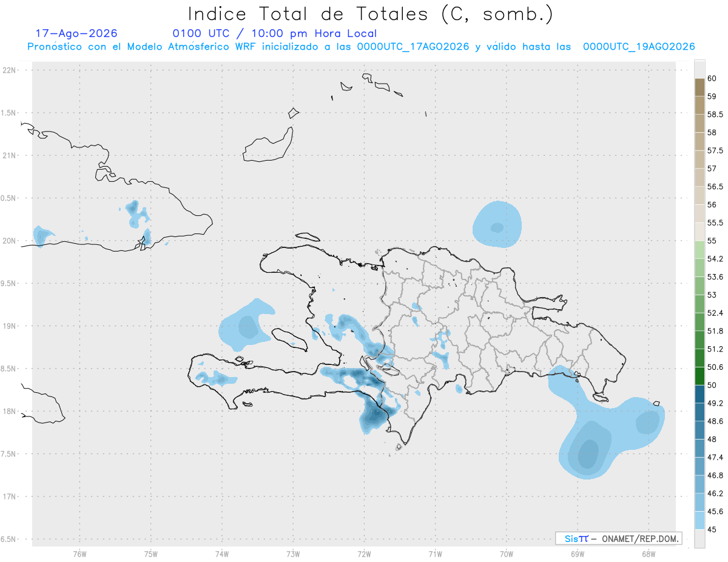Screen dimensions: 728x562
Task: Click the colorbar label '54.2'
Action: [715, 259]
